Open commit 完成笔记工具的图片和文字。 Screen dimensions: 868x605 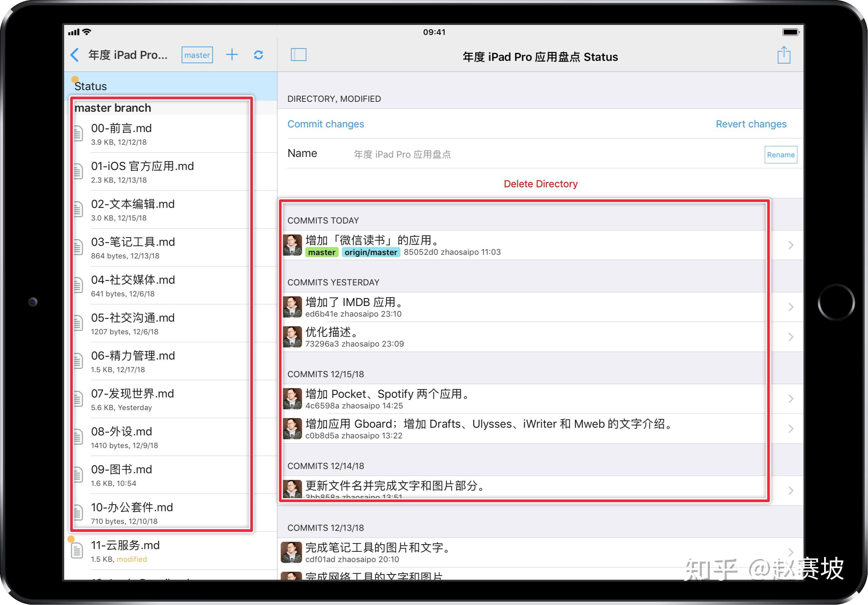540,552
